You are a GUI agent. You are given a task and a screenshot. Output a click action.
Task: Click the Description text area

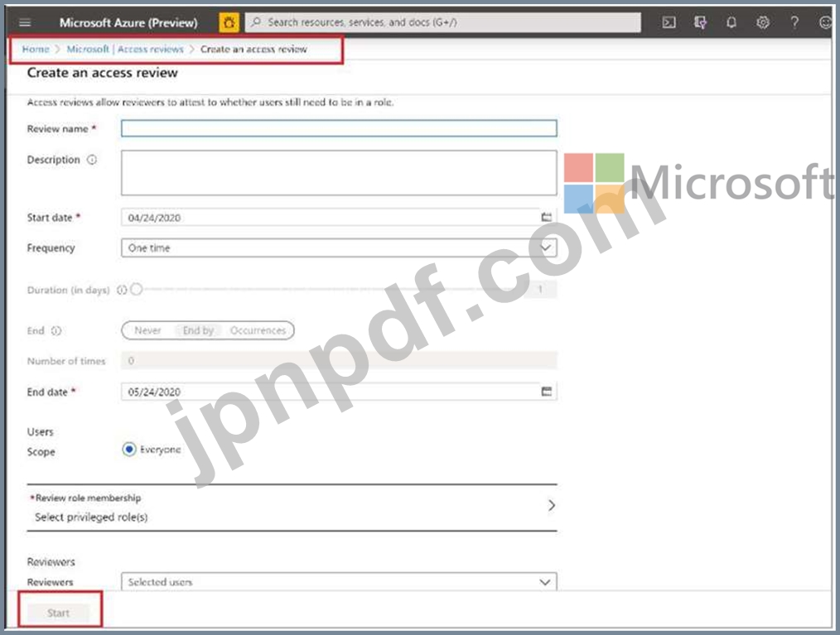(x=339, y=172)
